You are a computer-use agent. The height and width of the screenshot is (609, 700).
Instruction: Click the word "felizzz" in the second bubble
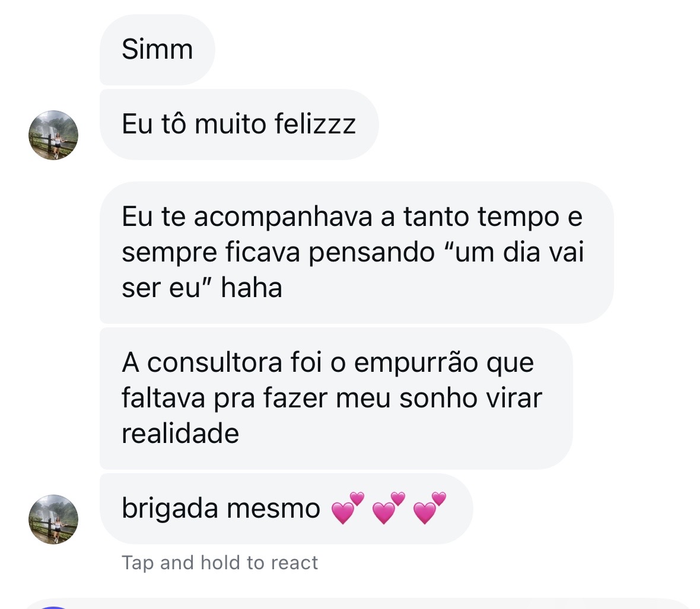(x=315, y=125)
